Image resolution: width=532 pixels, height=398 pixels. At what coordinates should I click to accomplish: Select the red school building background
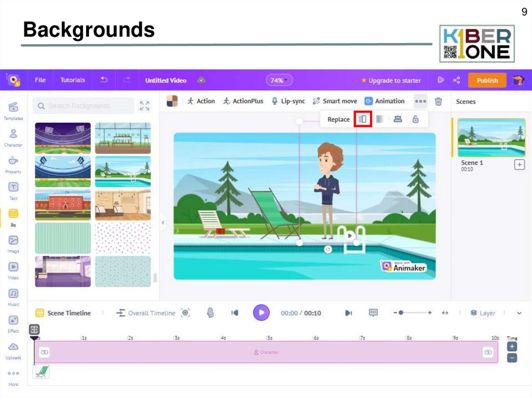(63, 205)
